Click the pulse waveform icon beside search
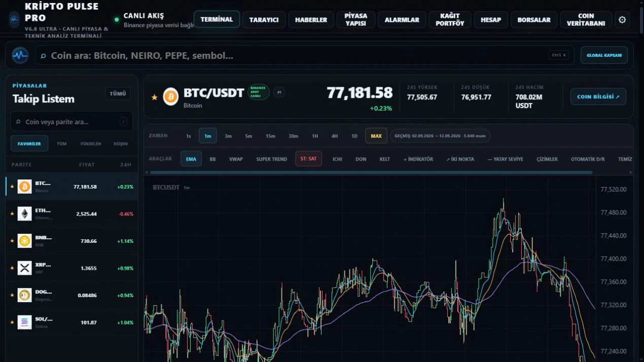The image size is (644, 362). (x=20, y=55)
